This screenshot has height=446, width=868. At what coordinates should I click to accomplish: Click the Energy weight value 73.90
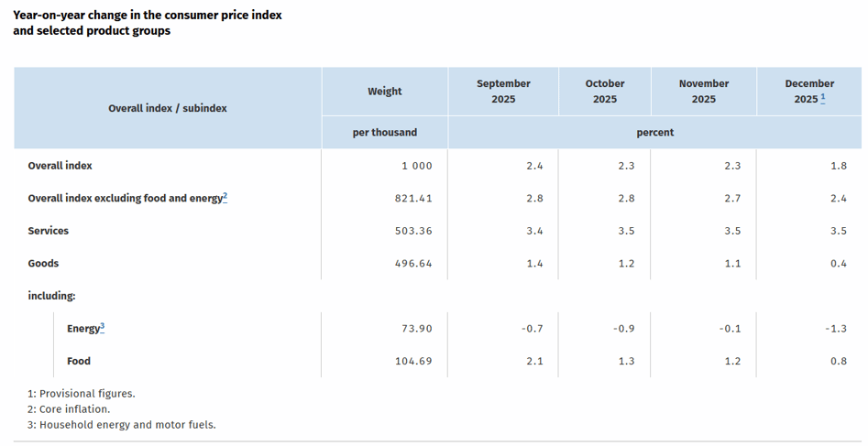pos(415,328)
